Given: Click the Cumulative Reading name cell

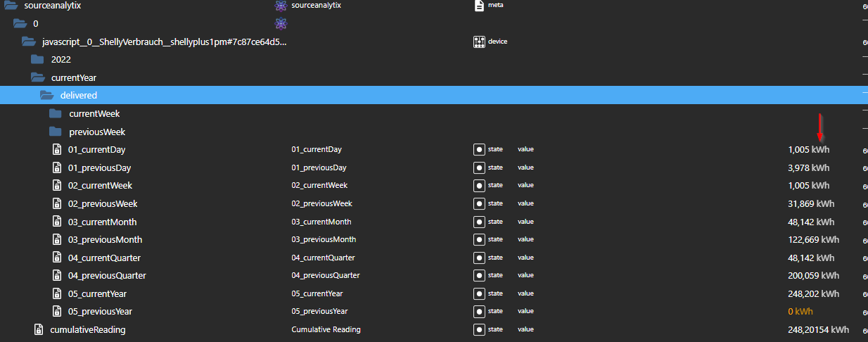Looking at the screenshot, I should point(326,329).
